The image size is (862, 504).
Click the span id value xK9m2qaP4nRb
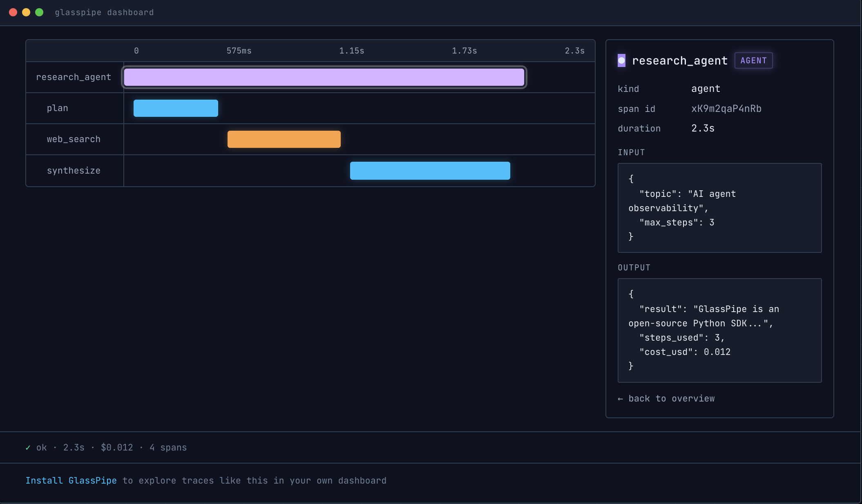(x=726, y=109)
